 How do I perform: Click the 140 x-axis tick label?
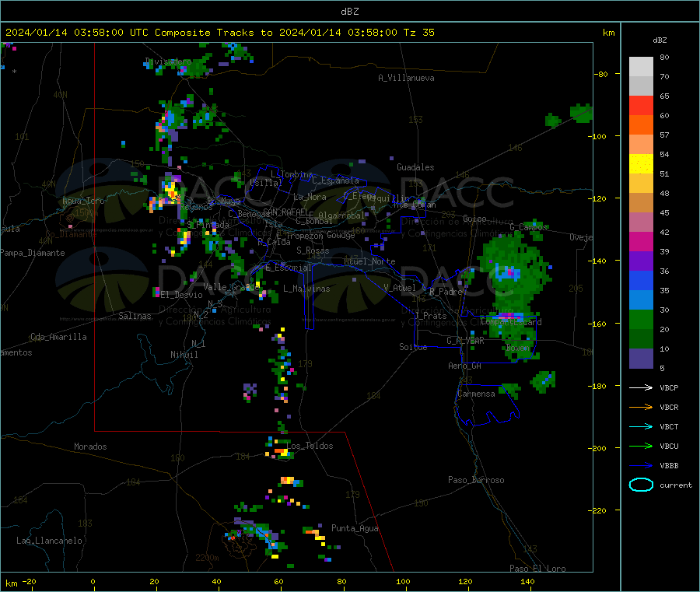click(x=527, y=581)
